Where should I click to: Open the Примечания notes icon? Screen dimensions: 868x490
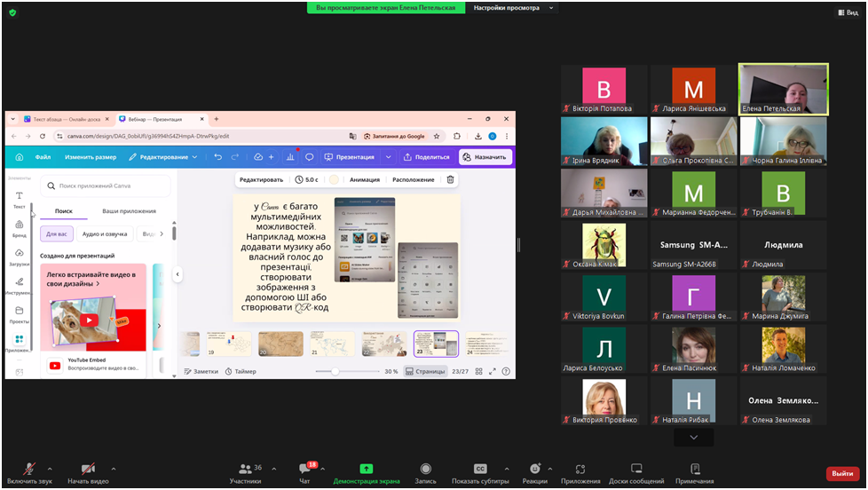pyautogui.click(x=694, y=470)
